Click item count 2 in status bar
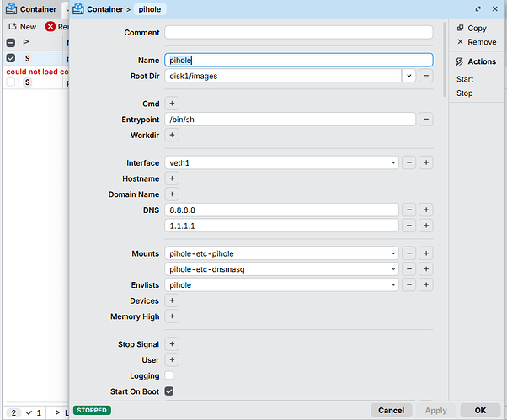The image size is (507, 420). 13,412
